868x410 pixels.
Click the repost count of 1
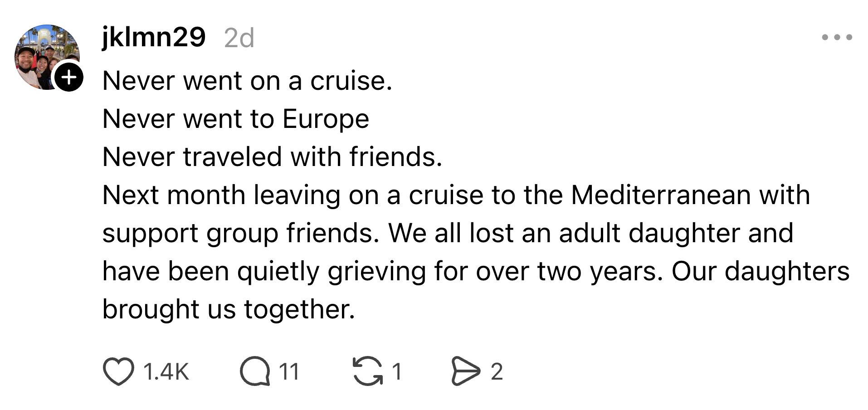click(397, 372)
